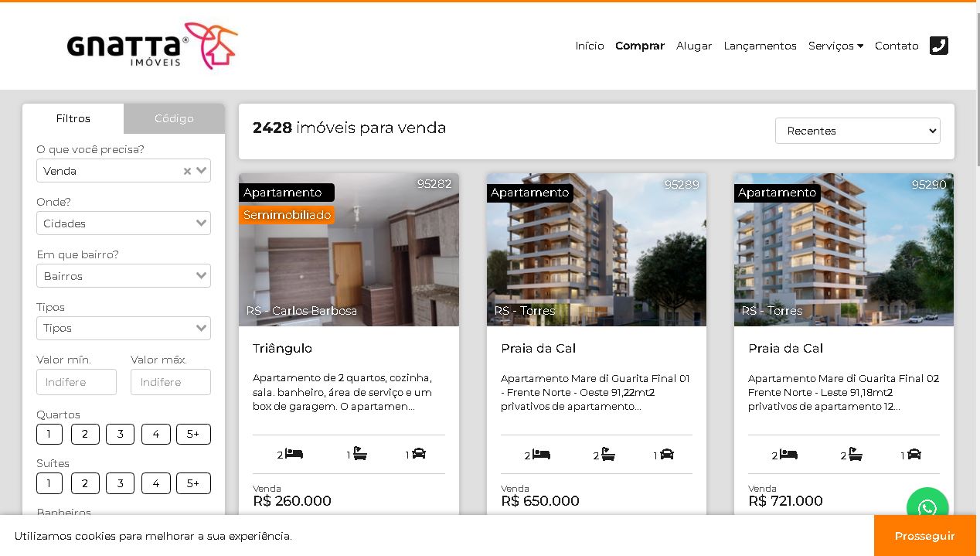Select 2 under Quartos filter
Image resolution: width=980 pixels, height=556 pixels.
(x=85, y=435)
